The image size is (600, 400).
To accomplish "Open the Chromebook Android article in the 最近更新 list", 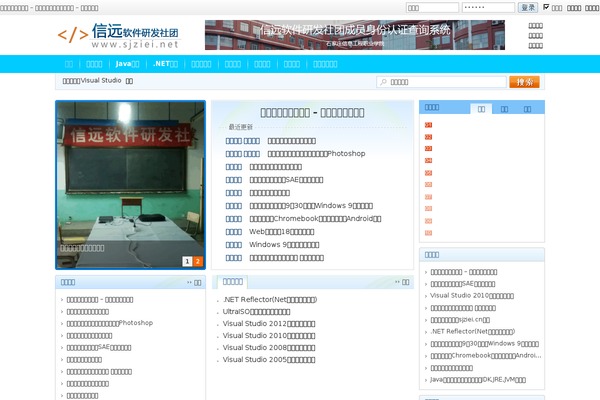I will pyautogui.click(x=315, y=219).
